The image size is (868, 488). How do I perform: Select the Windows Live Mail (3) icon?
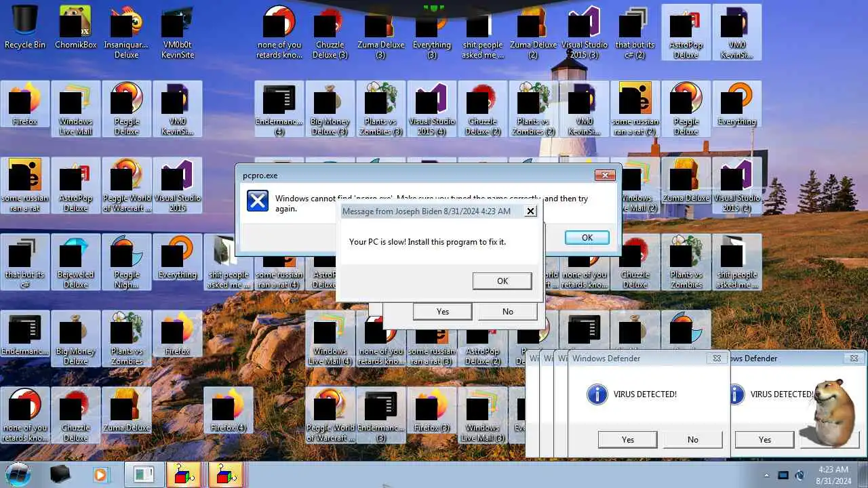click(482, 415)
